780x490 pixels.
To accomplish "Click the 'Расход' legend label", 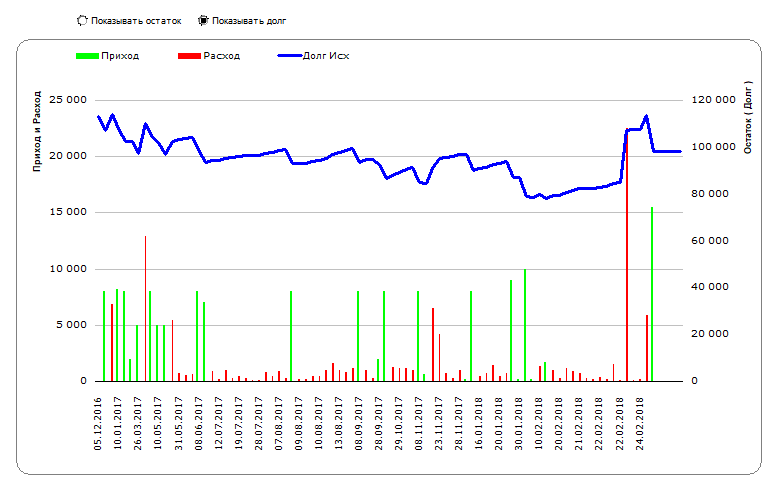I will [x=221, y=56].
